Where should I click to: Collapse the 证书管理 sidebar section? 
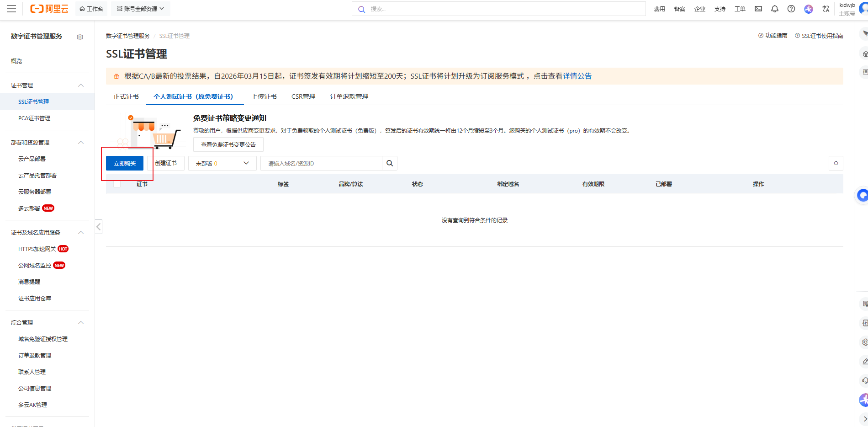point(81,85)
